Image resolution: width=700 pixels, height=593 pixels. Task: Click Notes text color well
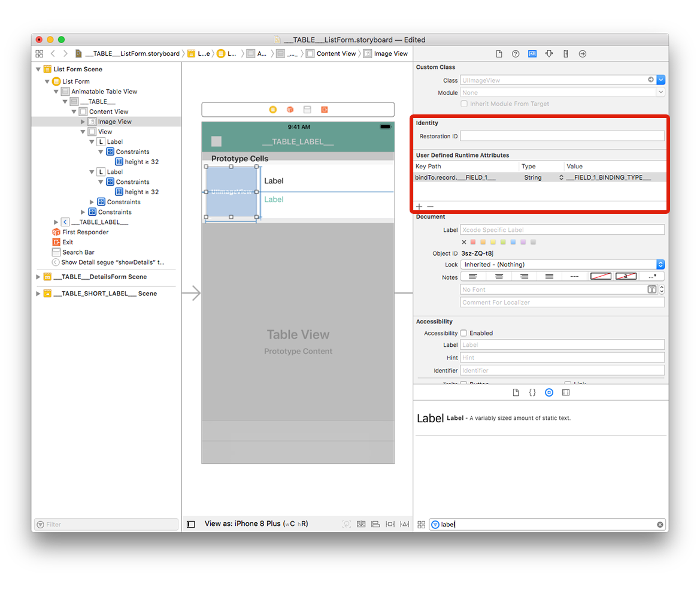click(601, 276)
